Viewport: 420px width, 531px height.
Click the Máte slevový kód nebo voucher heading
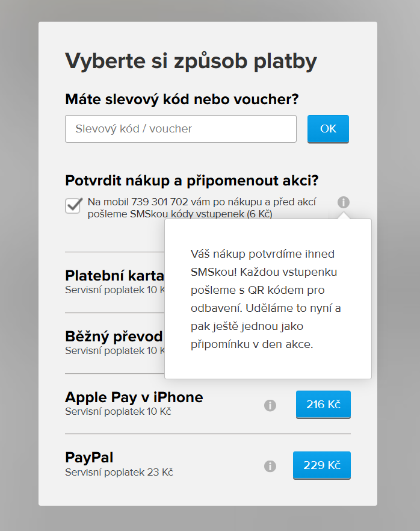point(182,99)
